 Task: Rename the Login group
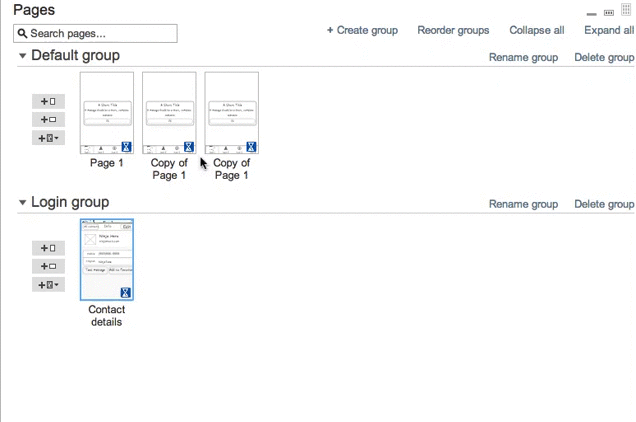(x=523, y=204)
